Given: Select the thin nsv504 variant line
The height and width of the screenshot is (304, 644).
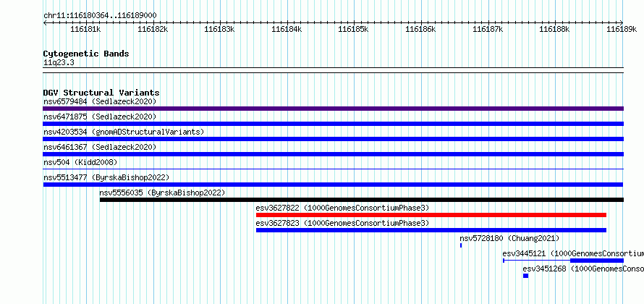Looking at the screenshot, I should 333,169.
